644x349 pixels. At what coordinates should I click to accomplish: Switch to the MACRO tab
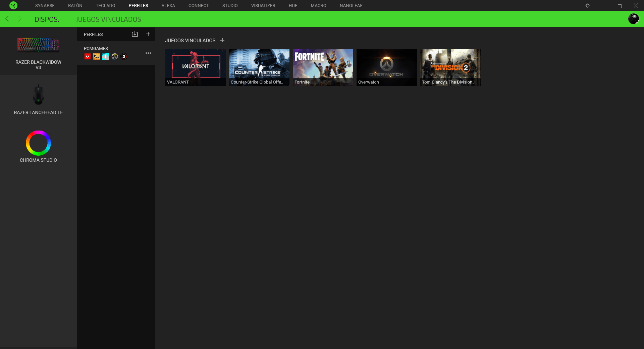coord(318,6)
